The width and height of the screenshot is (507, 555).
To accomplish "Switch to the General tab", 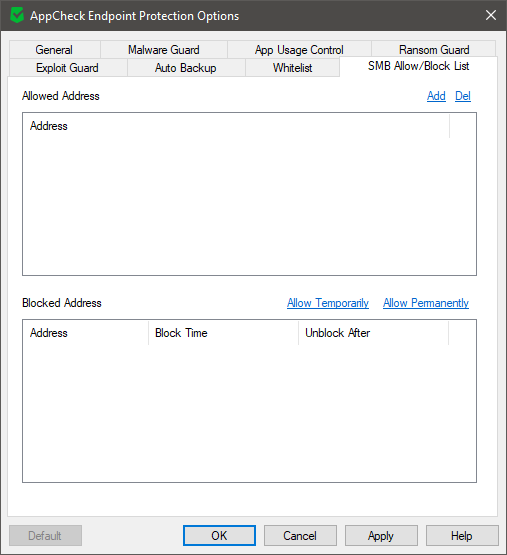I will click(54, 50).
